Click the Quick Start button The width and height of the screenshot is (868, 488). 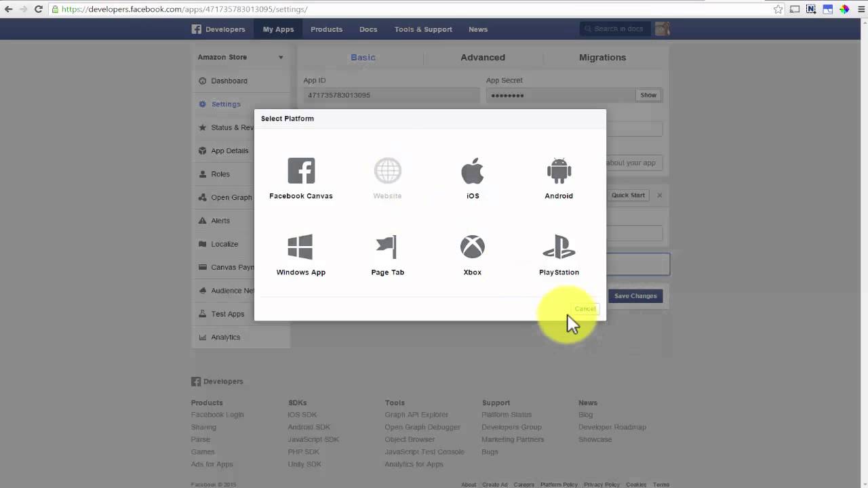[628, 195]
